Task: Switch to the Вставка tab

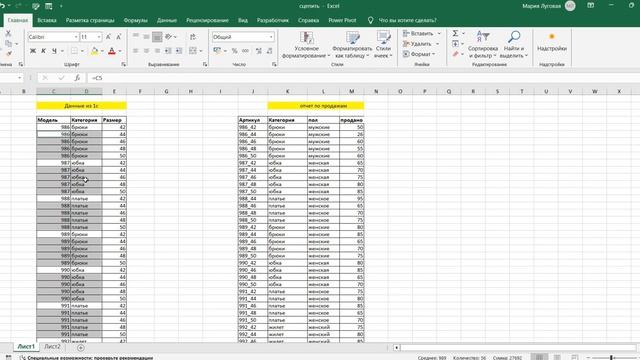Action: 47,20
